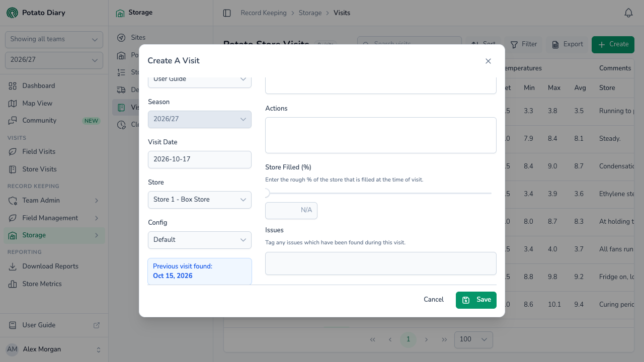Open the Community section
Viewport: 644px width, 362px height.
(x=54, y=121)
